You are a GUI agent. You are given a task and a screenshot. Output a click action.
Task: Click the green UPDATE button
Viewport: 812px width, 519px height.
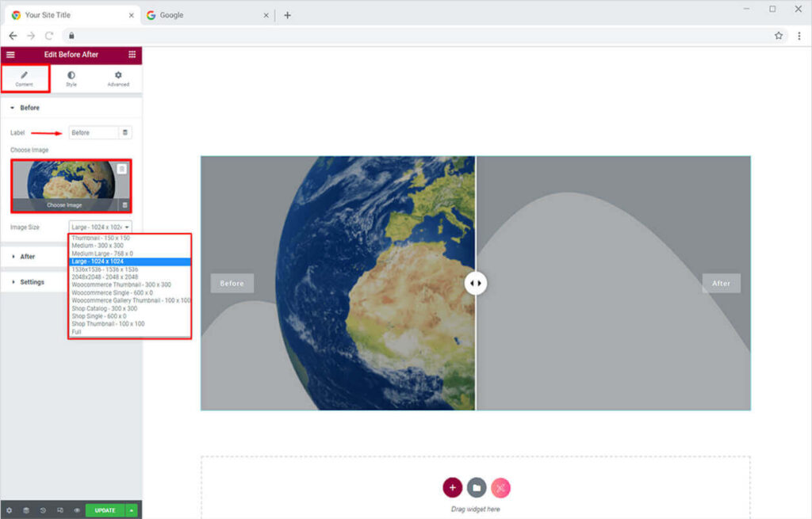click(x=105, y=510)
